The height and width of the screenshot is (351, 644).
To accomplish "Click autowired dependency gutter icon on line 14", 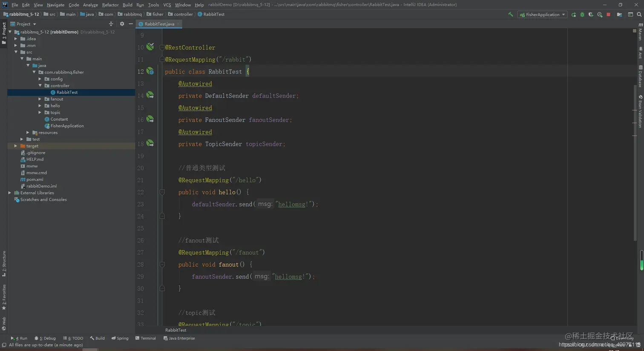I will 150,95.
